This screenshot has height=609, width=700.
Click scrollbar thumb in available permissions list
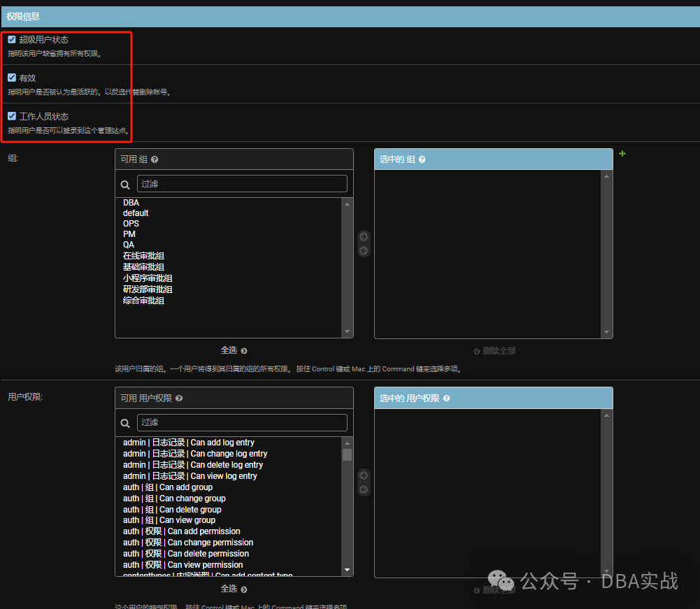click(348, 454)
